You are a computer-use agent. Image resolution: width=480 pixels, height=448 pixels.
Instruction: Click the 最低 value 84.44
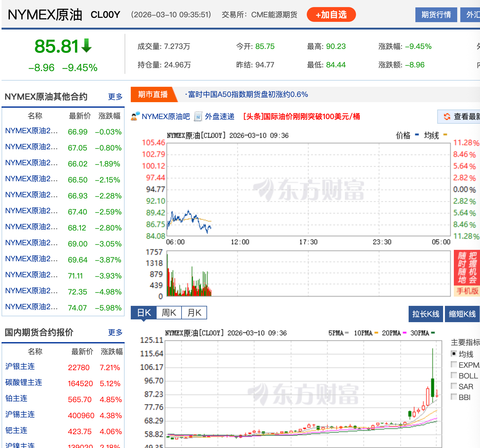tap(336, 65)
